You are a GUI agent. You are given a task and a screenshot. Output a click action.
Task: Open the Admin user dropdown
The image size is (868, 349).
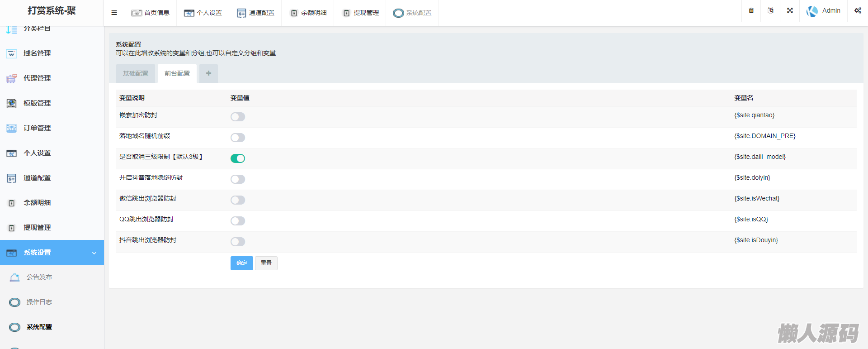coord(824,11)
